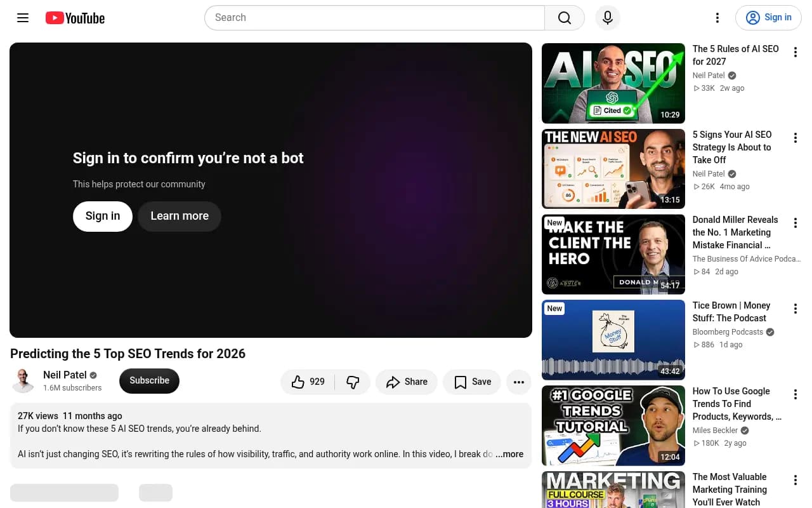Open options for Donald Miller video
812x508 pixels.
click(795, 223)
